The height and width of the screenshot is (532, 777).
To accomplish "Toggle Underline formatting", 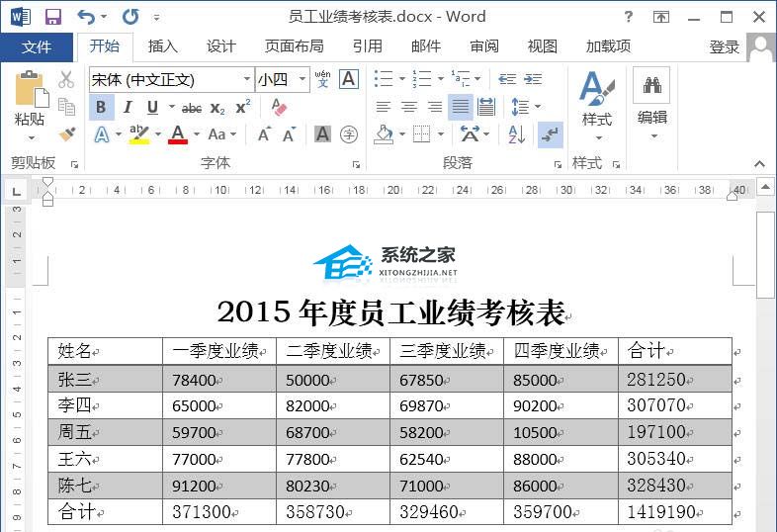I will (152, 107).
